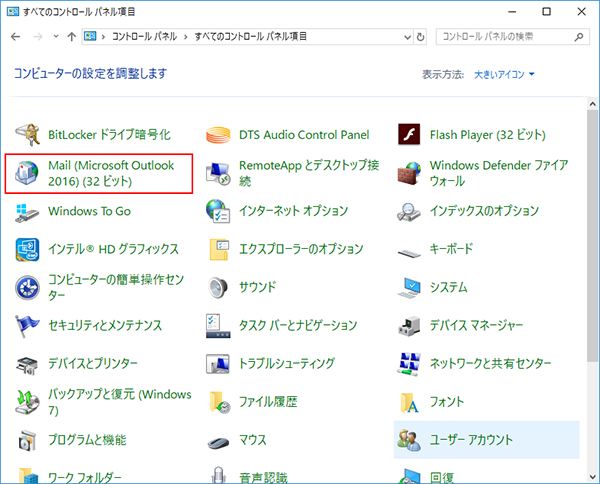Viewport: 600px width, 484px height.
Task: Open Flash Player (32 ビット) icon
Action: (408, 134)
